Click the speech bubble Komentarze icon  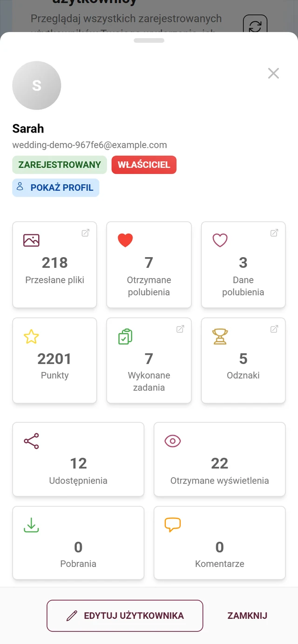coord(173,525)
